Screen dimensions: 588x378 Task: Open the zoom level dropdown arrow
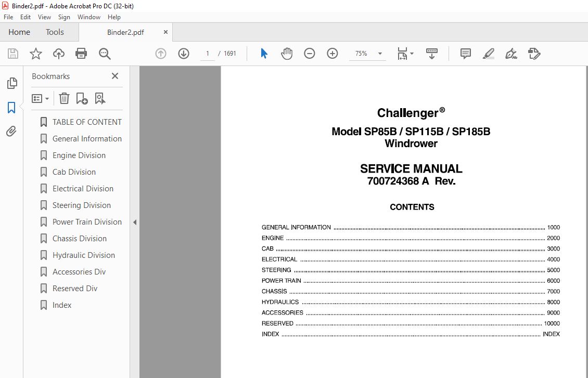pyautogui.click(x=380, y=54)
